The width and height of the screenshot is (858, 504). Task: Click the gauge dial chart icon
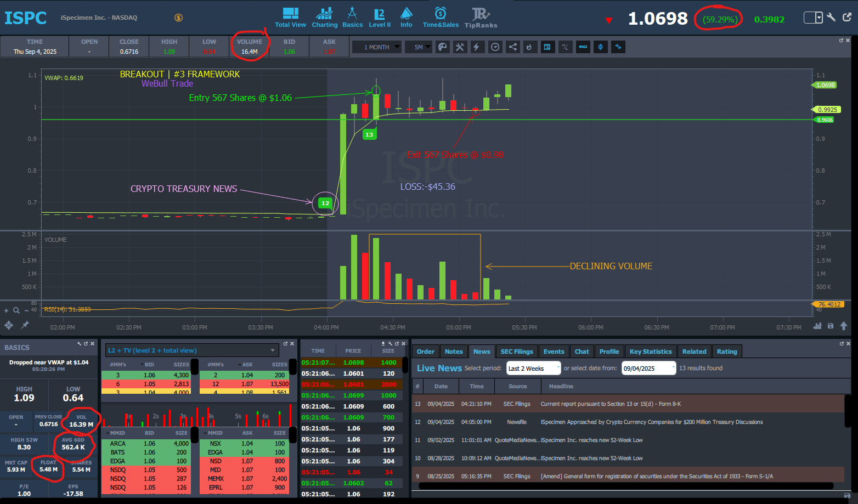tap(495, 47)
